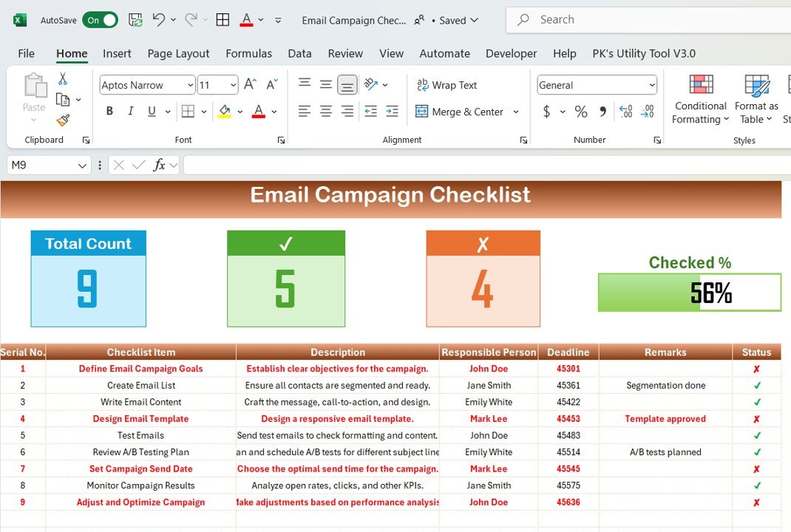
Task: Open the File menu
Action: (x=26, y=53)
